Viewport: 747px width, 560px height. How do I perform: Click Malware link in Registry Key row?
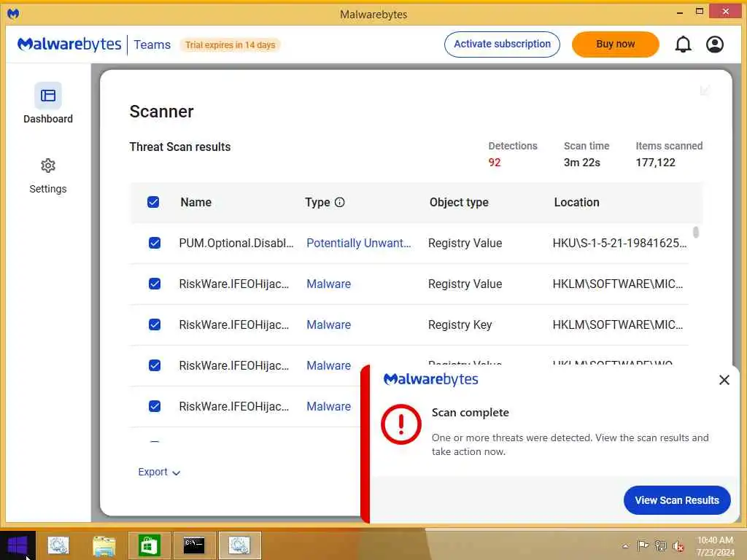point(329,324)
